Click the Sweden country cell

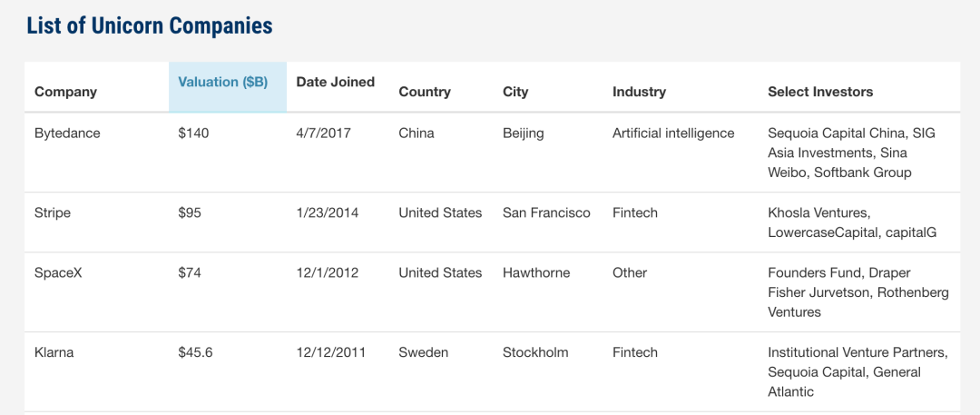coord(424,353)
